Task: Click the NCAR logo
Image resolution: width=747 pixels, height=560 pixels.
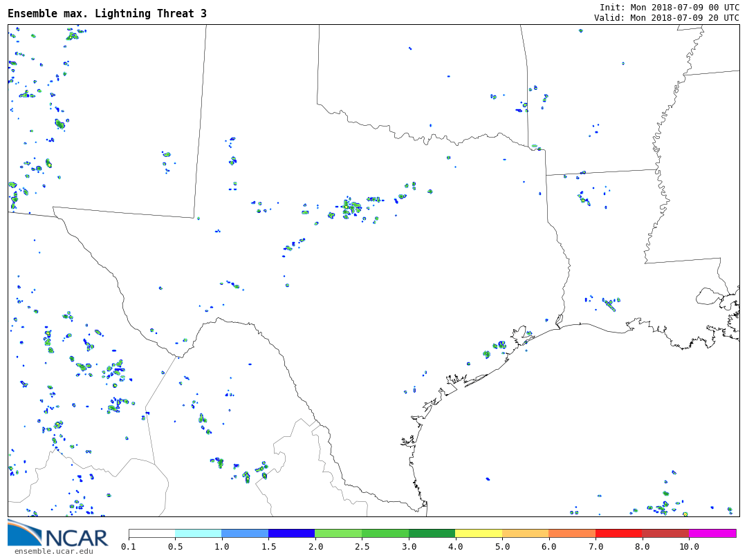Action: (x=58, y=536)
